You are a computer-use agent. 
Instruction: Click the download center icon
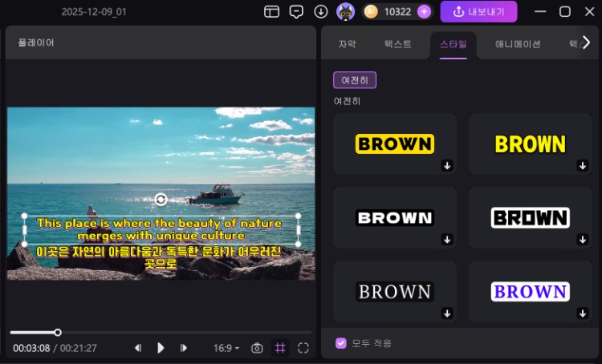click(x=320, y=12)
